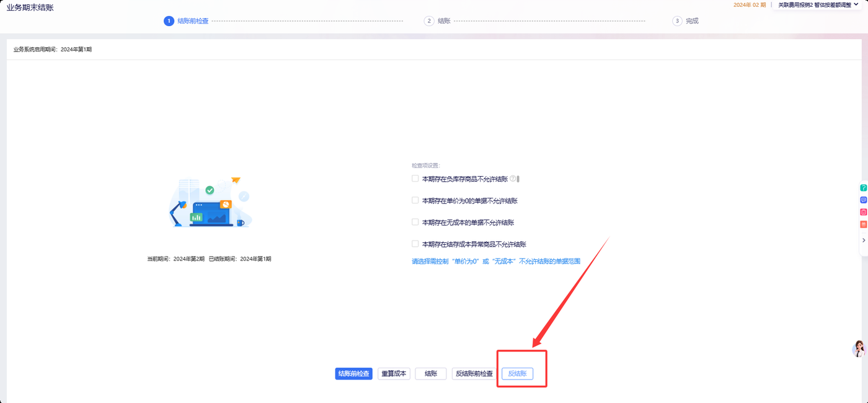Check 本期存在结存成本异常商品不允许结账 checkbox
Viewport: 868px width, 403px height.
point(415,244)
